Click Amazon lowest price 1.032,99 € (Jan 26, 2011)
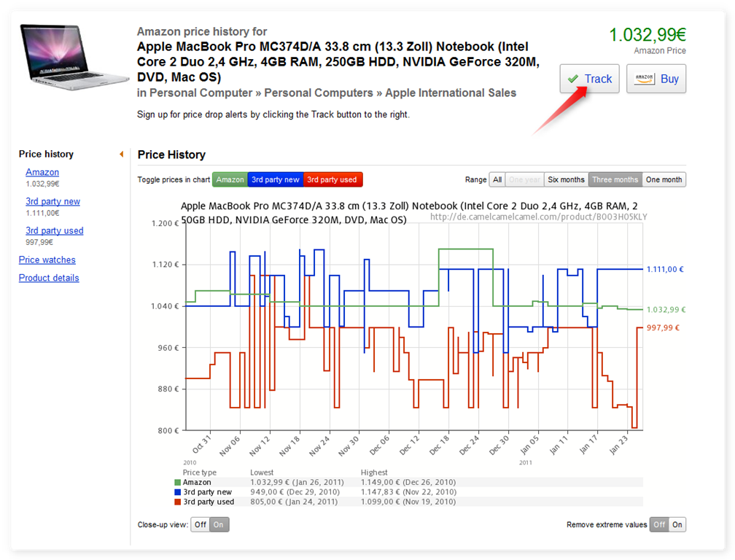The image size is (735, 560). [297, 482]
